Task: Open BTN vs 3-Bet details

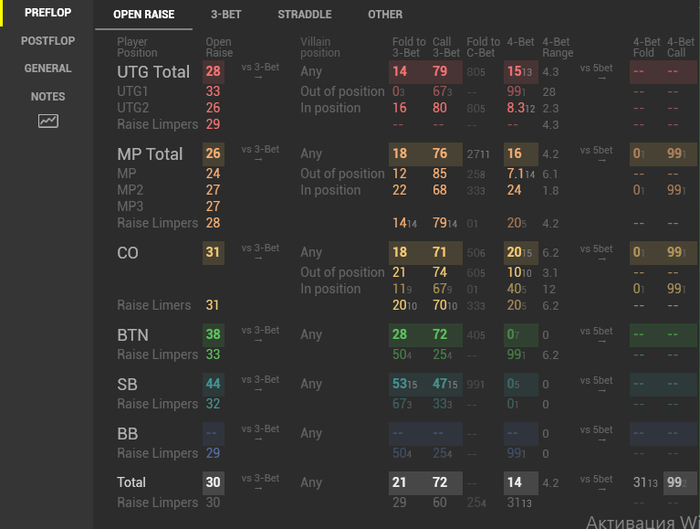Action: [260, 334]
